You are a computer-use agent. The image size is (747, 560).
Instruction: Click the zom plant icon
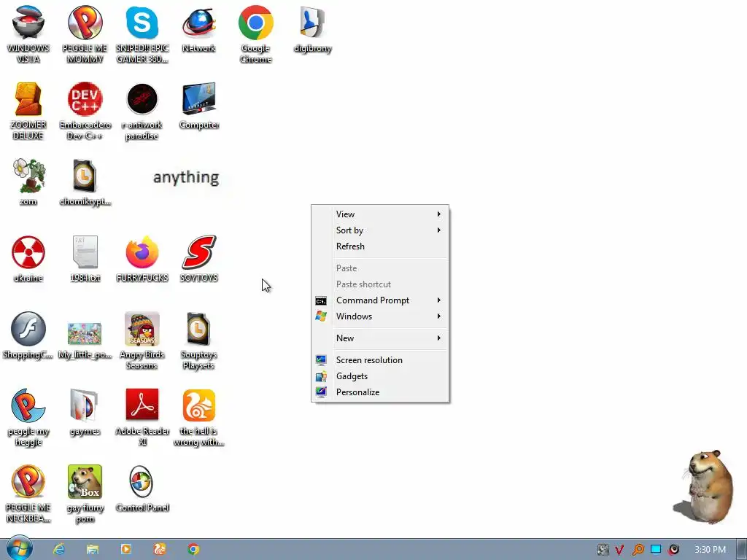28,182
